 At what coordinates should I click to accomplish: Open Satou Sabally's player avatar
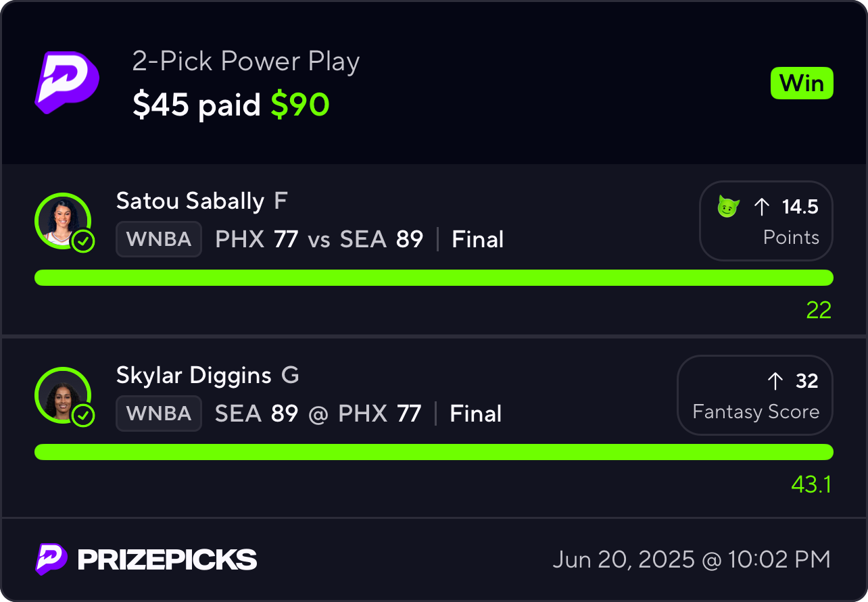(x=63, y=221)
